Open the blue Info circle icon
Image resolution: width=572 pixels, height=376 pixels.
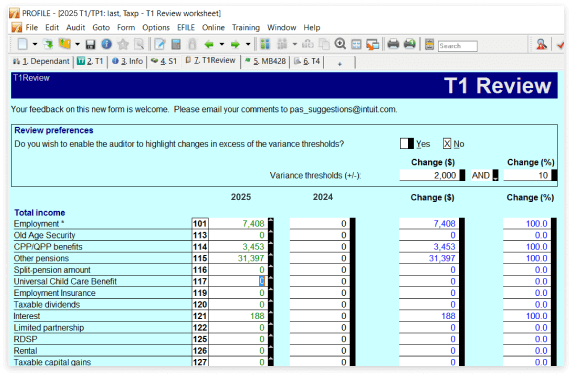[107, 44]
